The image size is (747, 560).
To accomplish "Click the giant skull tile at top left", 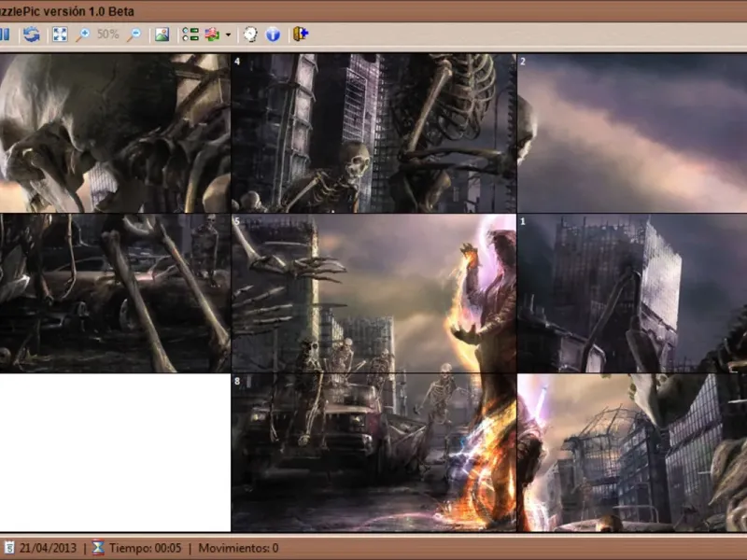I will pos(115,133).
